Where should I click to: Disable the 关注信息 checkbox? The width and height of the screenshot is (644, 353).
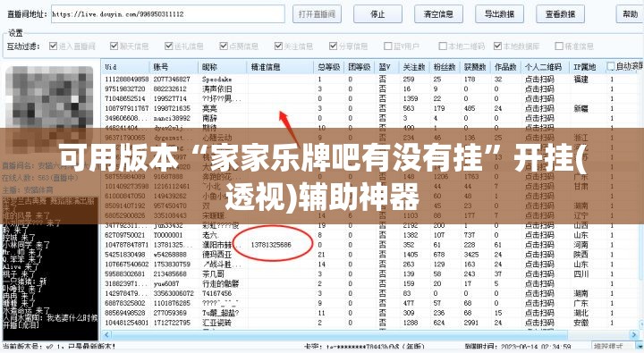(278, 46)
